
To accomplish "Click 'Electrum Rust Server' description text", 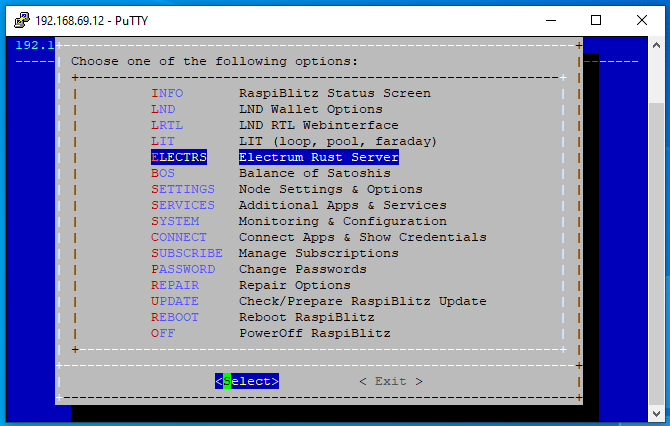I will coord(319,157).
